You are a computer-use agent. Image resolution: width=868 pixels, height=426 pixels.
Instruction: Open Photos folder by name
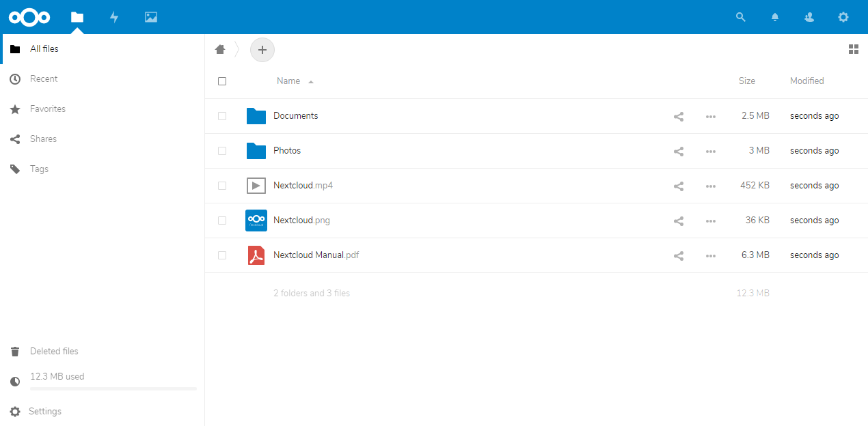click(287, 151)
